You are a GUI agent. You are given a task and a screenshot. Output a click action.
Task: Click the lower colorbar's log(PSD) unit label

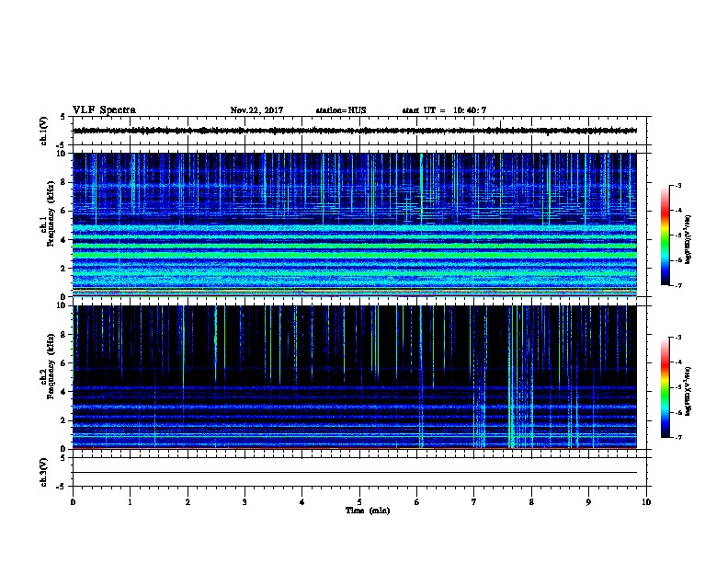pos(688,391)
